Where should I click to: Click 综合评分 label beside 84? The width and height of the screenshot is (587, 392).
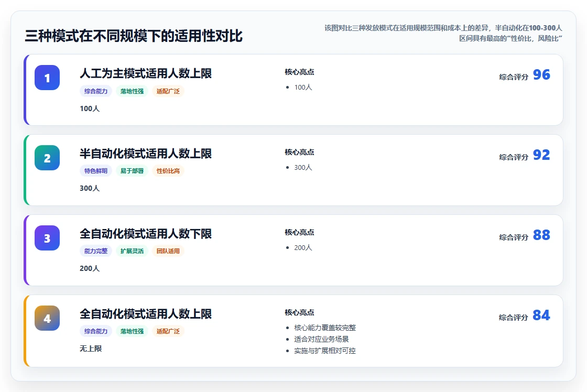coord(514,318)
